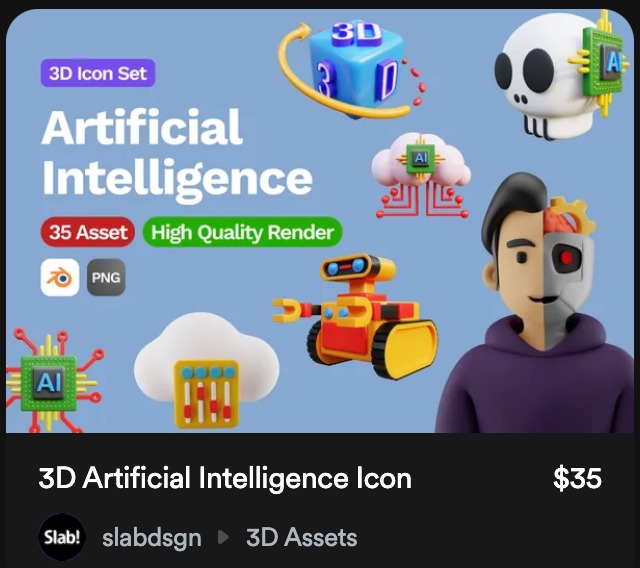This screenshot has height=568, width=640.
Task: Click the green High Quality Render badge
Action: click(x=242, y=232)
